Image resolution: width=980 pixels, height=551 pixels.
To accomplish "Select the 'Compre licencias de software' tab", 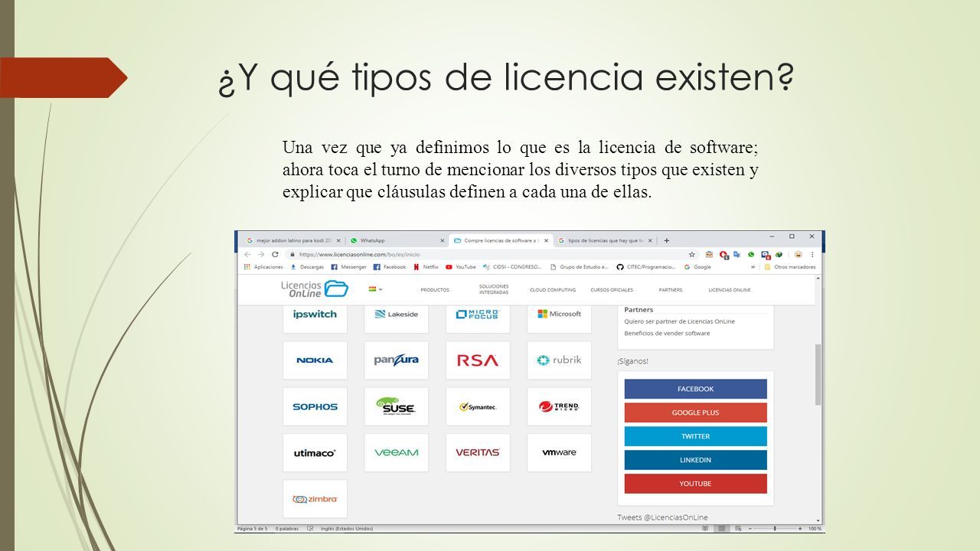I will point(501,240).
